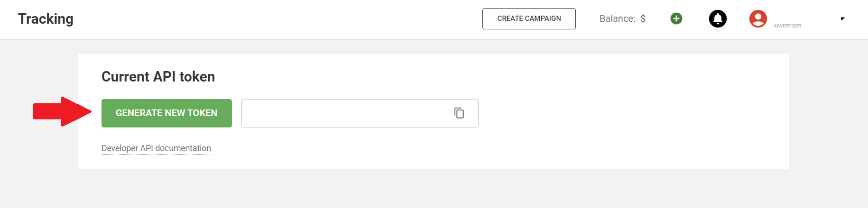The height and width of the screenshot is (208, 868).
Task: Open the Developer API documentation link
Action: pos(156,148)
